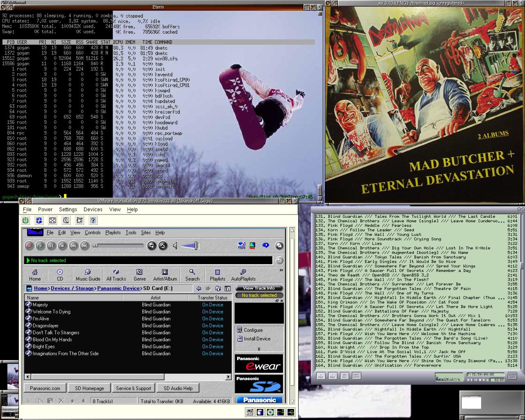Click the Pause button in the jukebox

[51, 246]
